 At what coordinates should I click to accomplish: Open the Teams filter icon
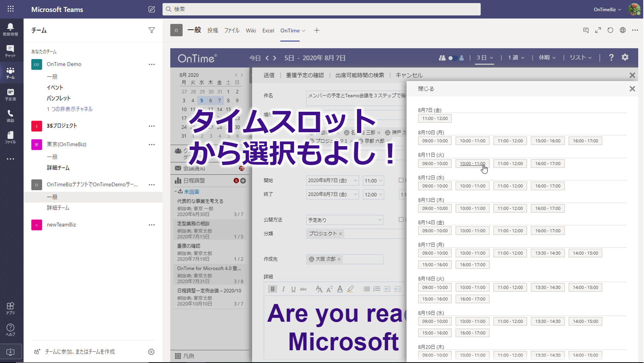[x=152, y=30]
